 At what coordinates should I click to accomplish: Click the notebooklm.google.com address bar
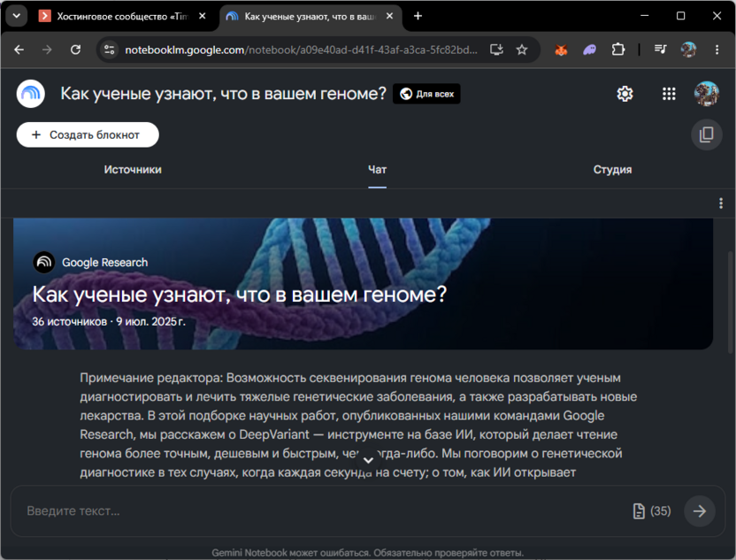(x=301, y=50)
